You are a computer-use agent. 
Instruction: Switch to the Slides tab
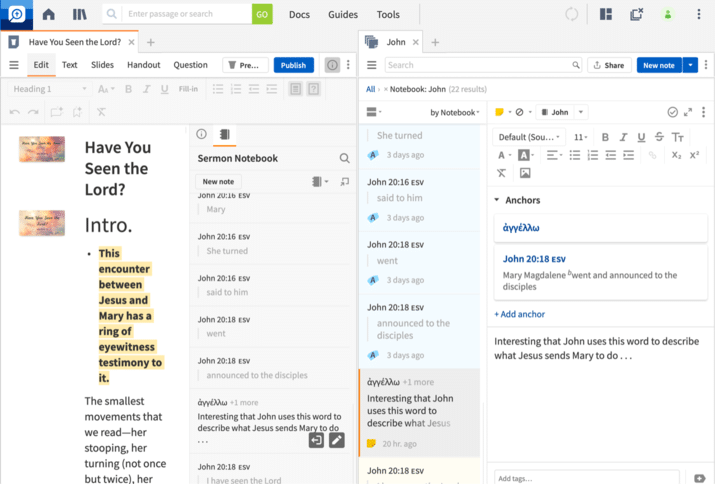[x=102, y=65]
